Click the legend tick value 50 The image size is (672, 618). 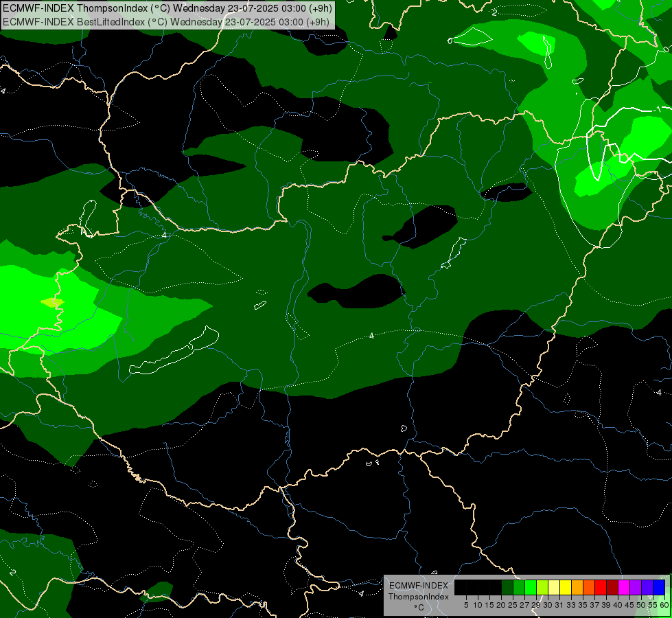[641, 605]
